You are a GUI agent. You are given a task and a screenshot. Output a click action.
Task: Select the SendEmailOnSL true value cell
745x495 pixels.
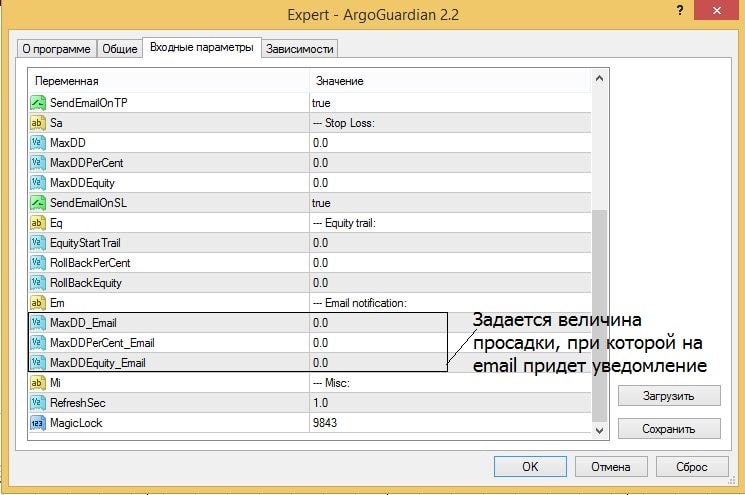[450, 203]
